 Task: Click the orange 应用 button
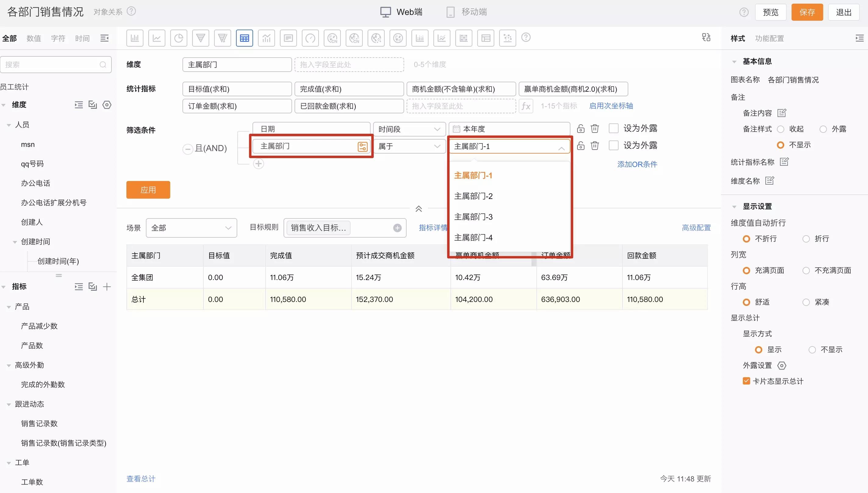(x=148, y=190)
